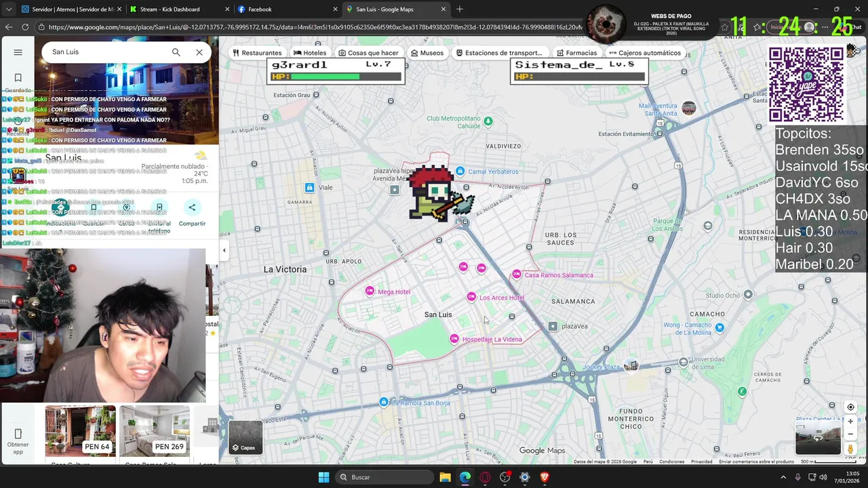Click the San Luis place label on map
The image size is (868, 488).
(438, 314)
